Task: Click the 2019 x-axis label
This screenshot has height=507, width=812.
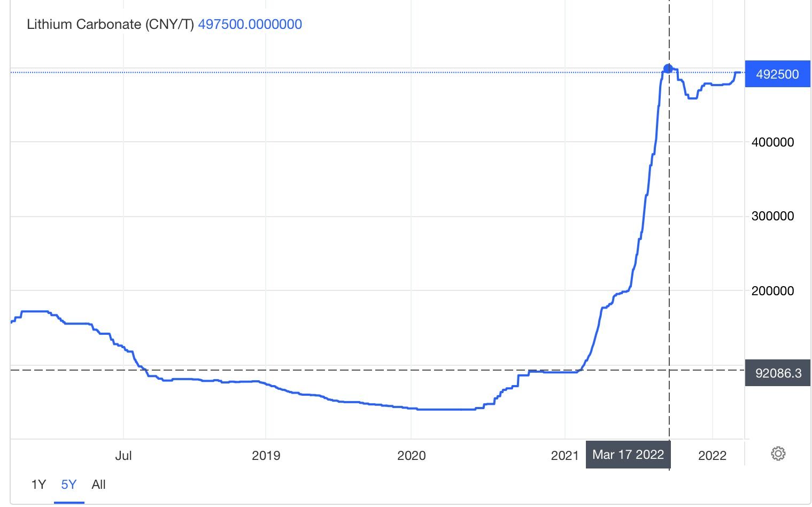Action: tap(266, 455)
